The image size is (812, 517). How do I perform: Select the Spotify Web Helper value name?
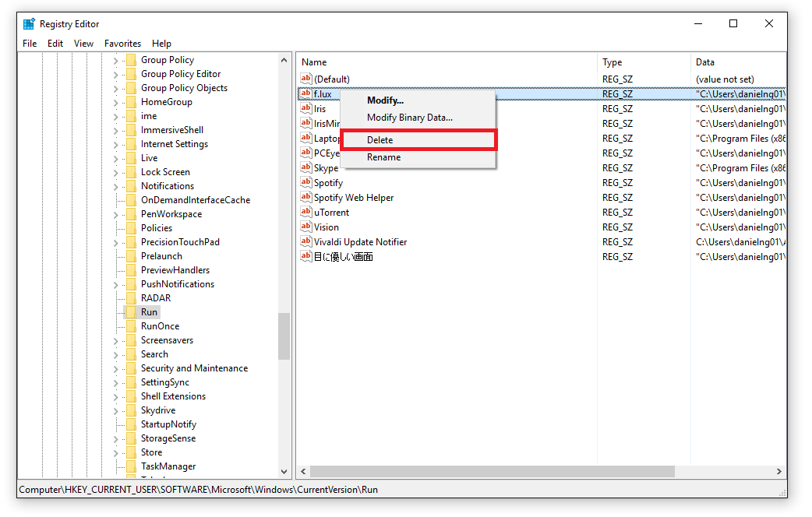click(354, 197)
